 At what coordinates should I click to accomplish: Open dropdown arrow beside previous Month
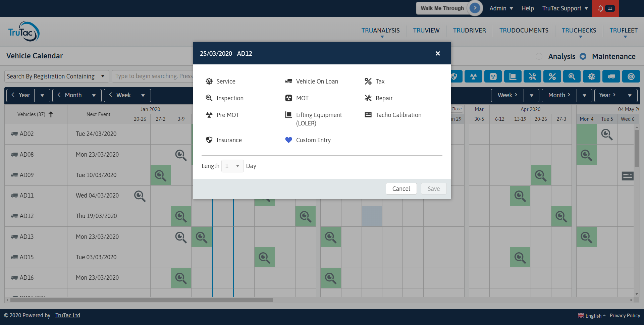click(x=94, y=96)
